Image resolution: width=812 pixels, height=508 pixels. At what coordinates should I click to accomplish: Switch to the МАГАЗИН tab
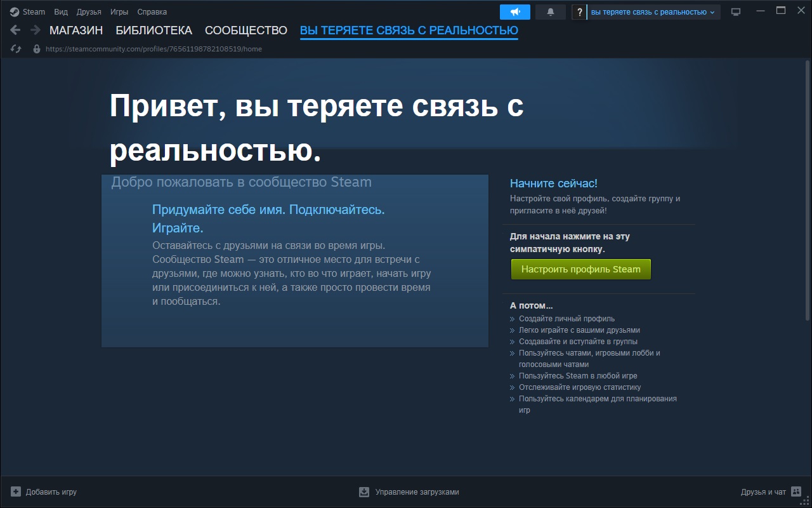coord(76,30)
